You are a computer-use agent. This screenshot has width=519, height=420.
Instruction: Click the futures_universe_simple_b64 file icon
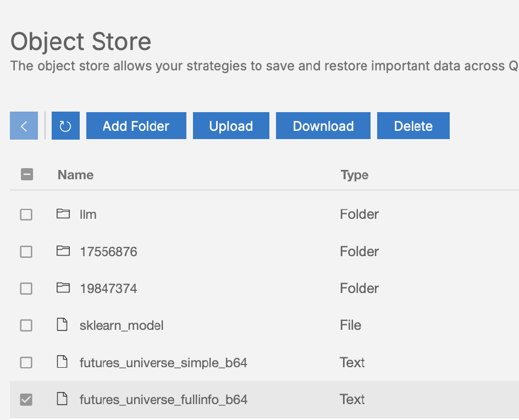63,362
